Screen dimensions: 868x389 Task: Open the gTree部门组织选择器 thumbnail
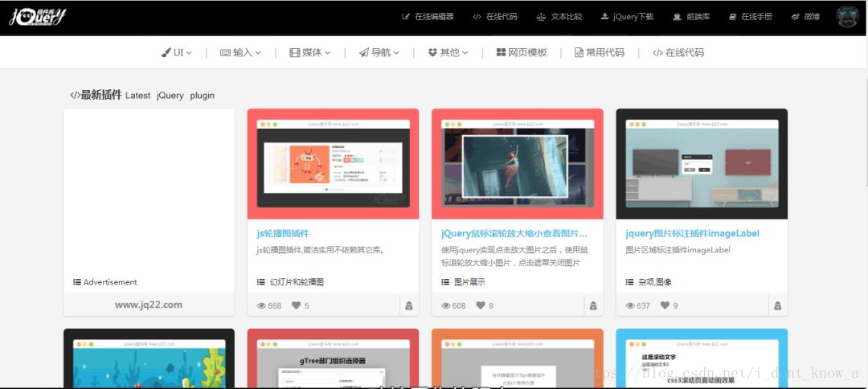(x=334, y=358)
